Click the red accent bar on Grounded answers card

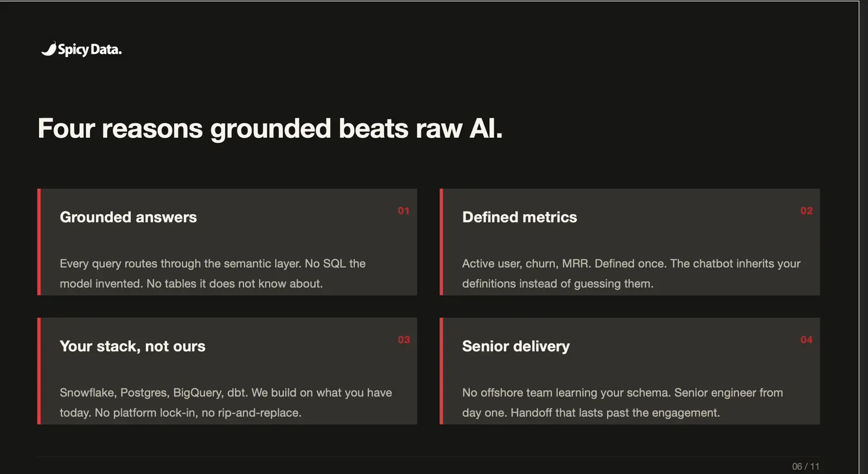click(39, 242)
